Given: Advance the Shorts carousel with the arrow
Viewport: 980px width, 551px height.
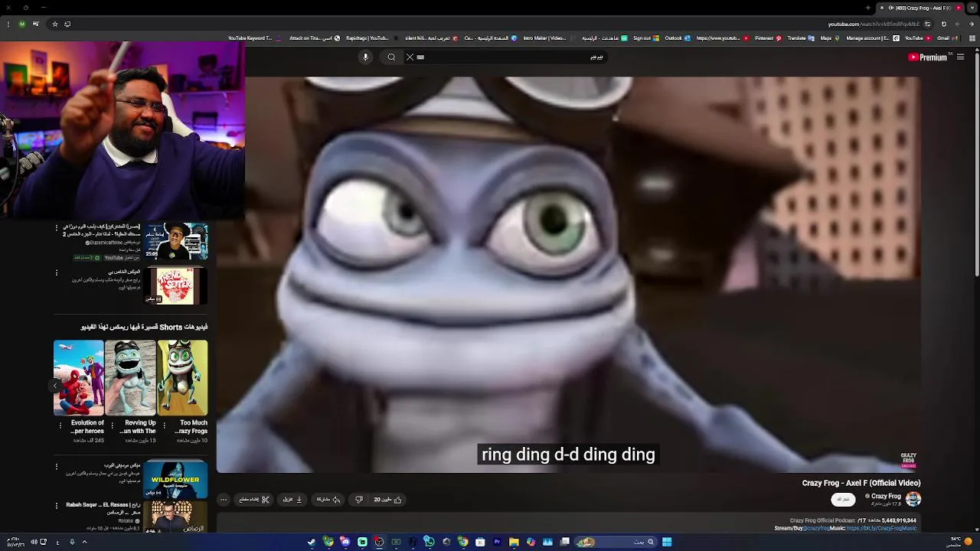Looking at the screenshot, I should (x=57, y=386).
